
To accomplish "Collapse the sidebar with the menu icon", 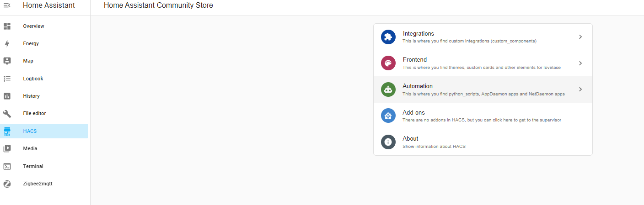I will tap(7, 5).
